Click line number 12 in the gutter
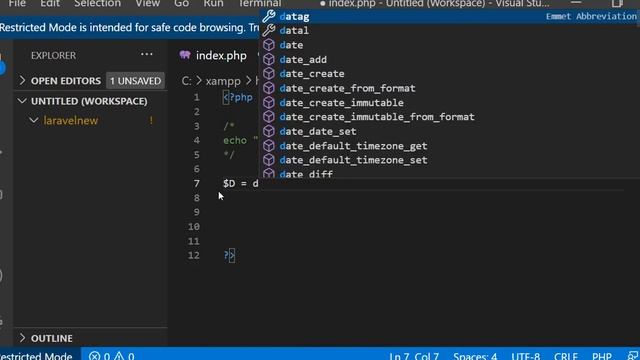This screenshot has width=640, height=360. 194,256
